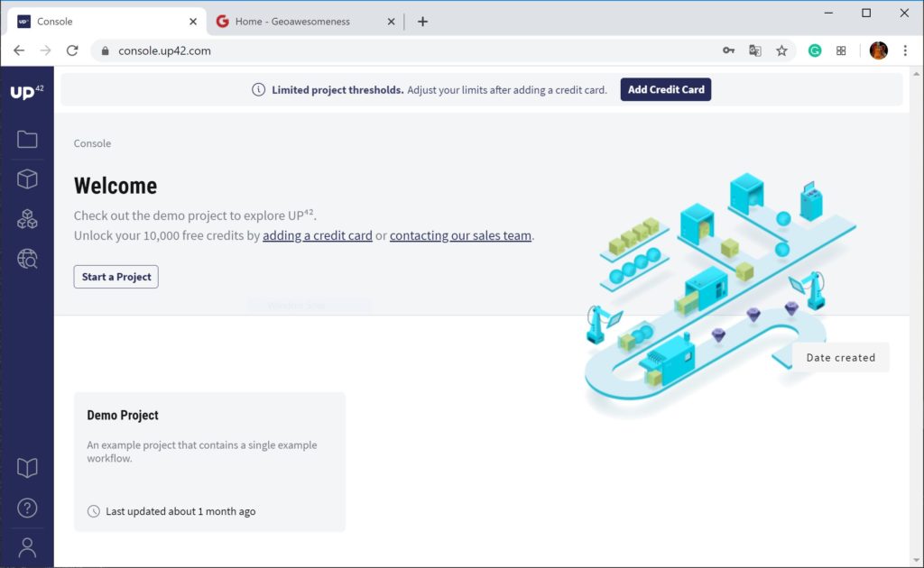Screen dimensions: 924x568
Task: Open the globe search icon in sidebar
Action: pos(27,259)
